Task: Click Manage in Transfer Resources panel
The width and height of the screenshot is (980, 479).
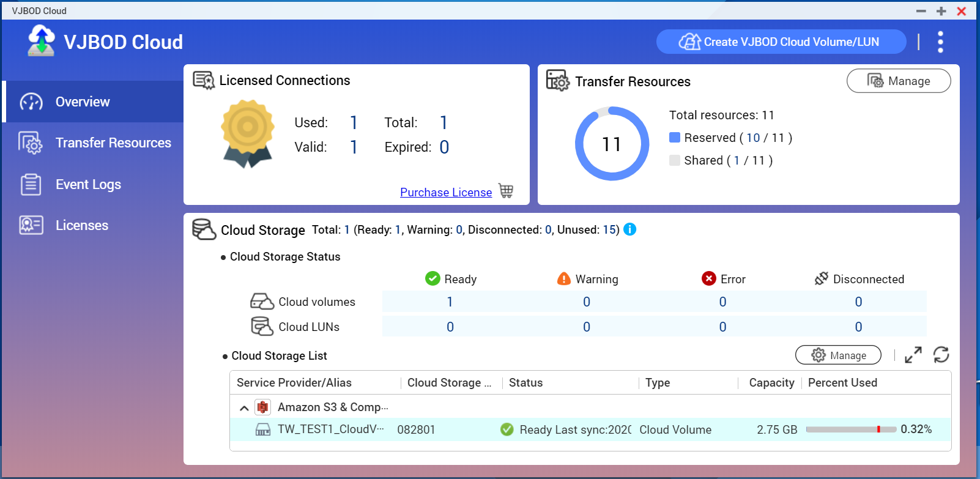Action: (899, 81)
